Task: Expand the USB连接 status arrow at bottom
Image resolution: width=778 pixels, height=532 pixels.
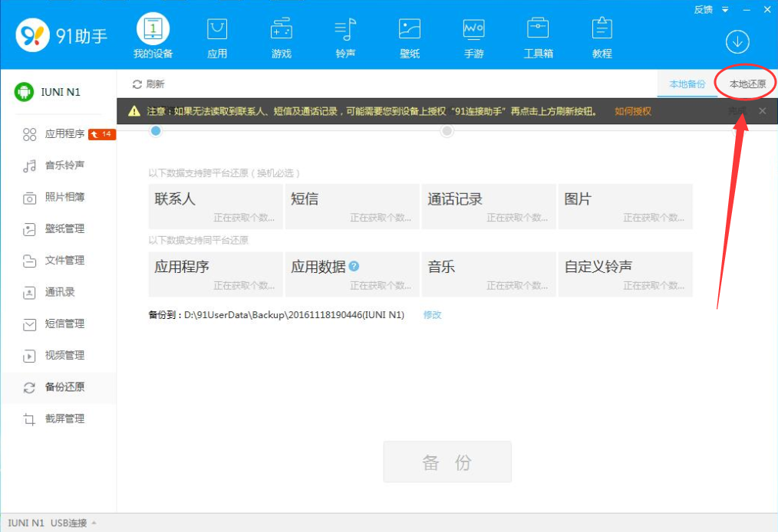Action: 95,522
